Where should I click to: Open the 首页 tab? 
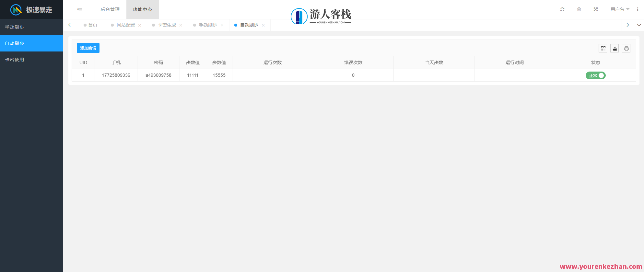click(x=90, y=25)
